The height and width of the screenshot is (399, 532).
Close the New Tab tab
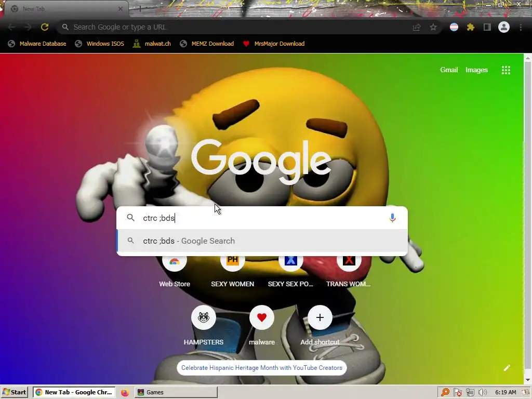click(x=120, y=9)
